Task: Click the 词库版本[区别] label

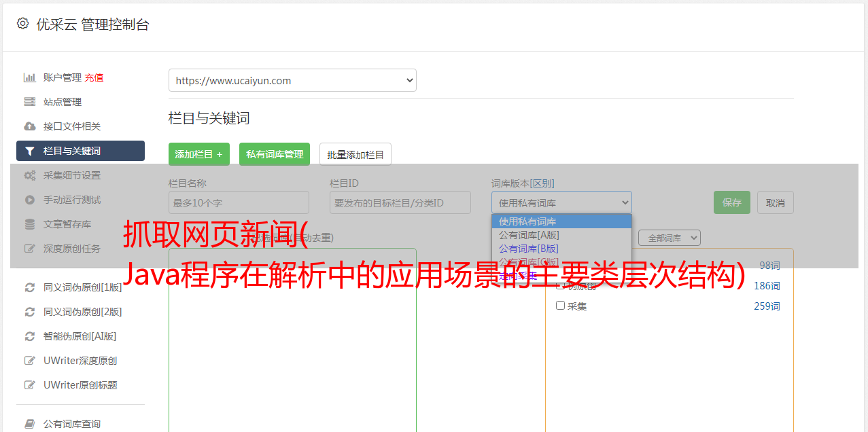Action: [x=523, y=183]
